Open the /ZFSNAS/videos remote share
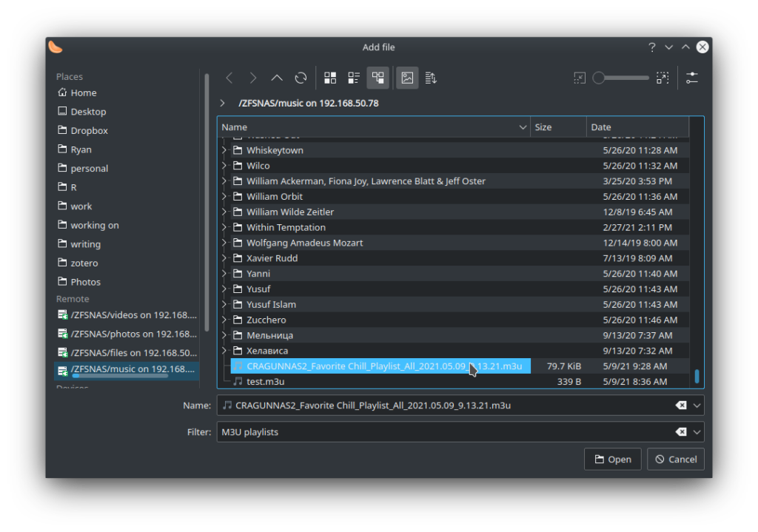The width and height of the screenshot is (758, 532). pyautogui.click(x=127, y=315)
